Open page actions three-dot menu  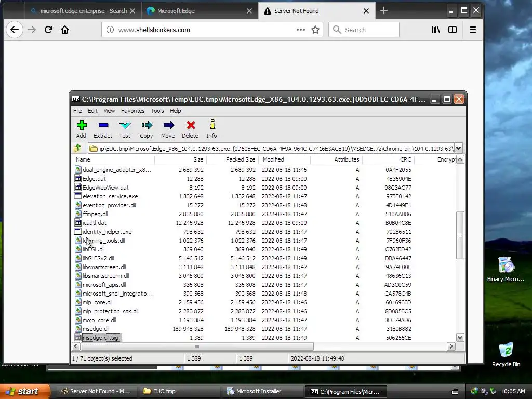pyautogui.click(x=301, y=30)
